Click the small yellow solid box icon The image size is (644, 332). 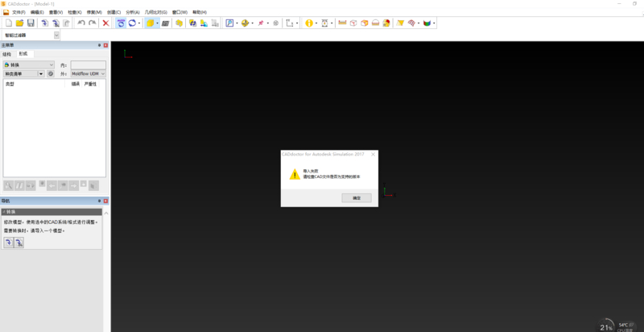[x=179, y=23]
